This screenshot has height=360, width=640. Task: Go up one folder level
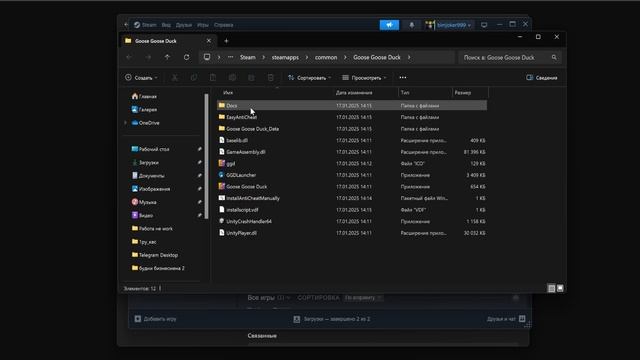(167, 57)
